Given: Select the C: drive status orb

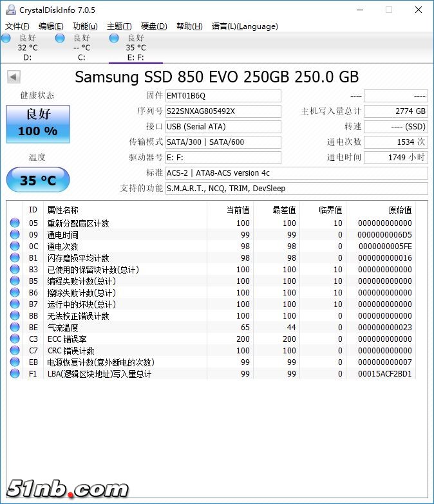Looking at the screenshot, I should (x=60, y=39).
